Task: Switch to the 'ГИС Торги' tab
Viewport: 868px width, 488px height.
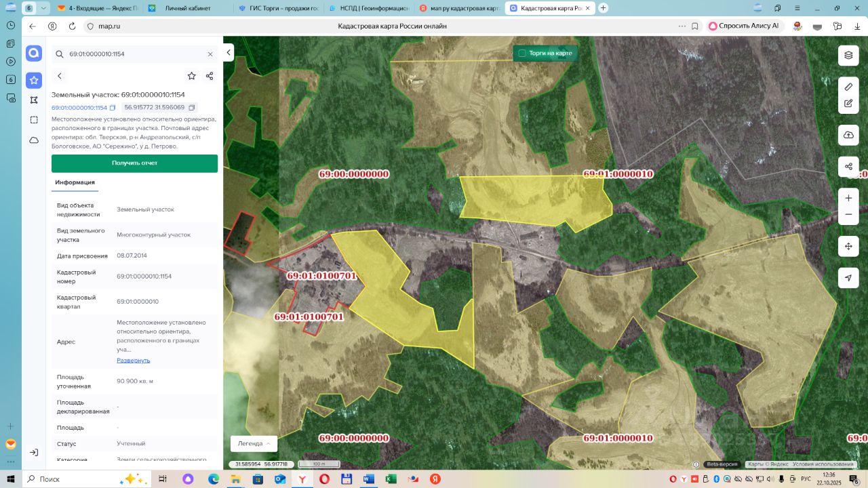Action: point(279,8)
